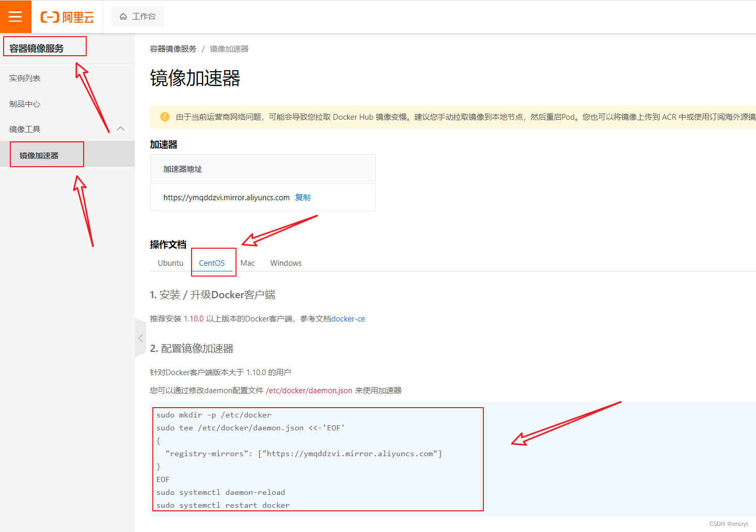
Task: Click '1. 安装 / 升级Docker客户端' heading
Action: (x=213, y=295)
